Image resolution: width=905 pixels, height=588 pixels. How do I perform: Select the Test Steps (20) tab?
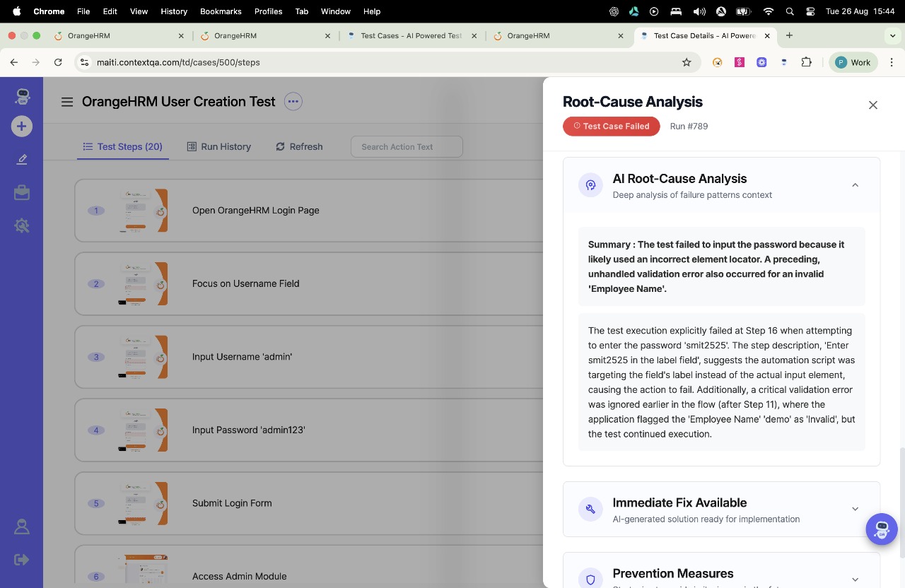point(123,146)
